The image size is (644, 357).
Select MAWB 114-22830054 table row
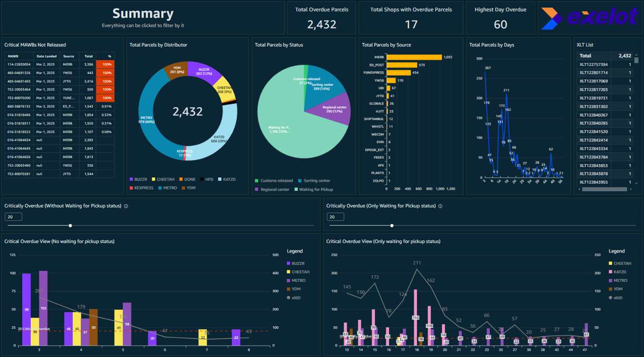click(x=19, y=65)
